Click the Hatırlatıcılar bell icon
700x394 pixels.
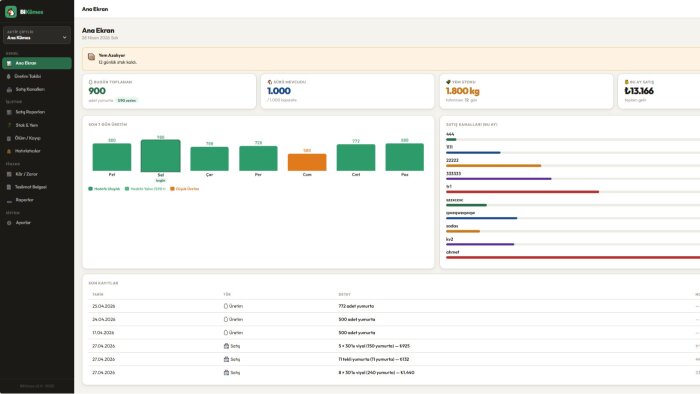pos(9,151)
